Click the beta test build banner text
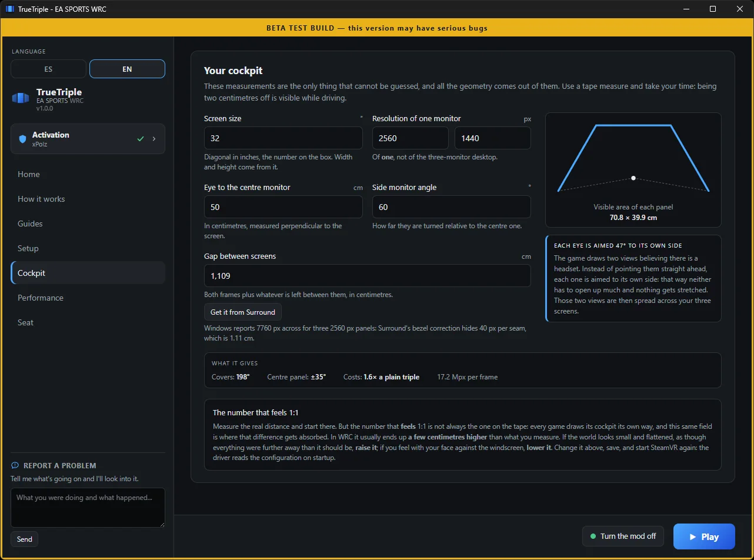This screenshot has height=560, width=754. (x=377, y=28)
